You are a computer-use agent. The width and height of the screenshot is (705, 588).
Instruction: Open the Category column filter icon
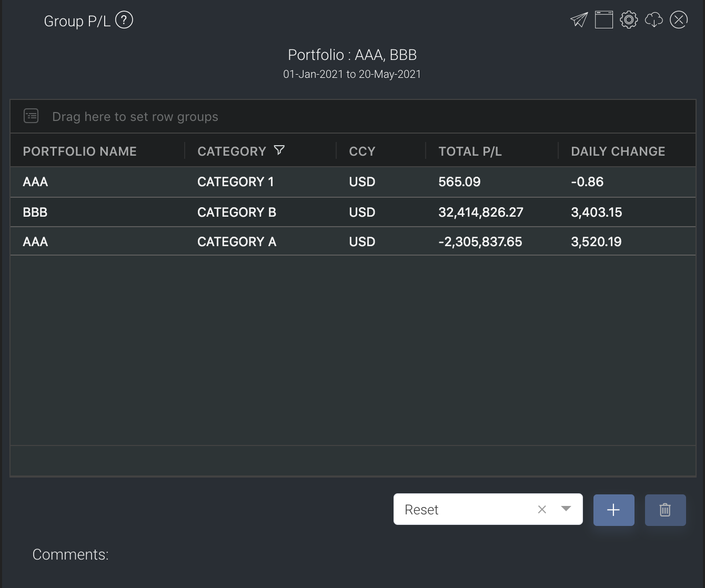pos(279,150)
